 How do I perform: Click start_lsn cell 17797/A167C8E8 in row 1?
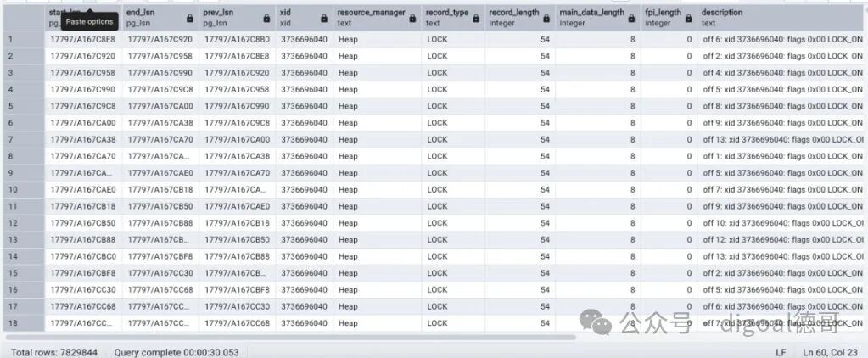(84, 39)
